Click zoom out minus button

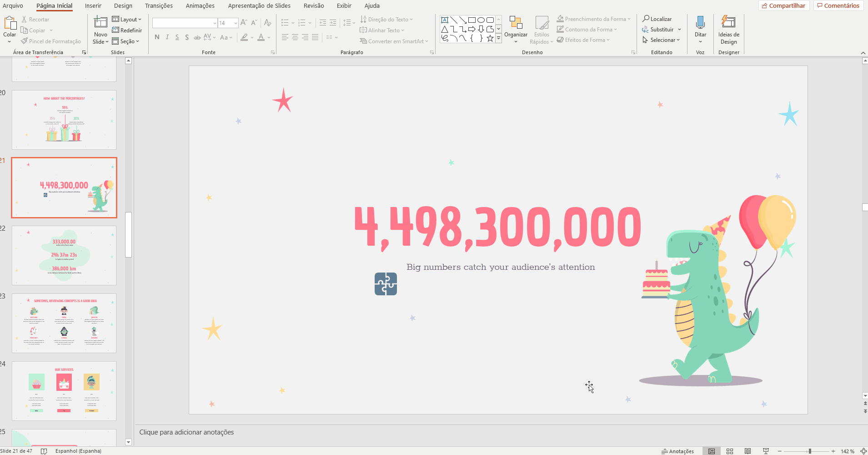point(779,451)
